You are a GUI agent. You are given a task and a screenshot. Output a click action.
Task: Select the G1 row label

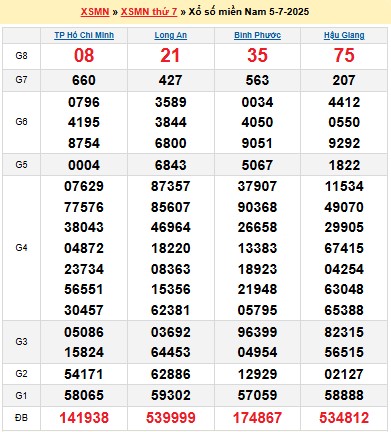(21, 396)
